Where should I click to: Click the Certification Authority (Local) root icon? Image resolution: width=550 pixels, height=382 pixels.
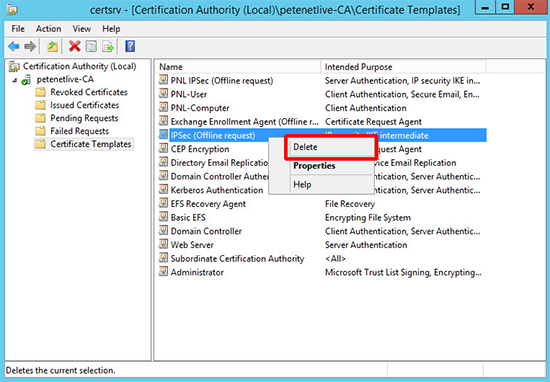(x=14, y=66)
